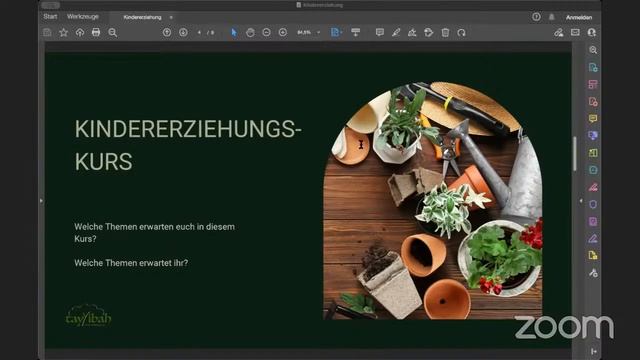Open the zoom level dropdown arrow
The image size is (640, 360).
tap(319, 32)
